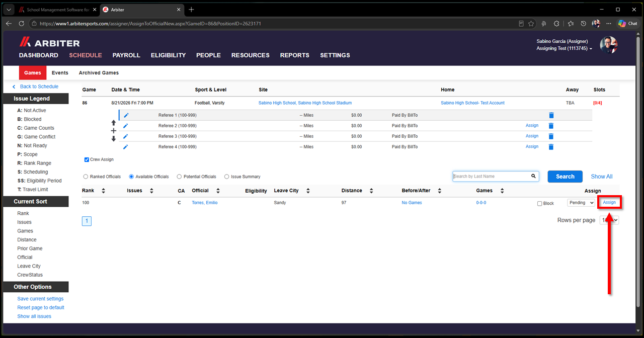
Task: Click page number 1 in pagination
Action: 87,221
